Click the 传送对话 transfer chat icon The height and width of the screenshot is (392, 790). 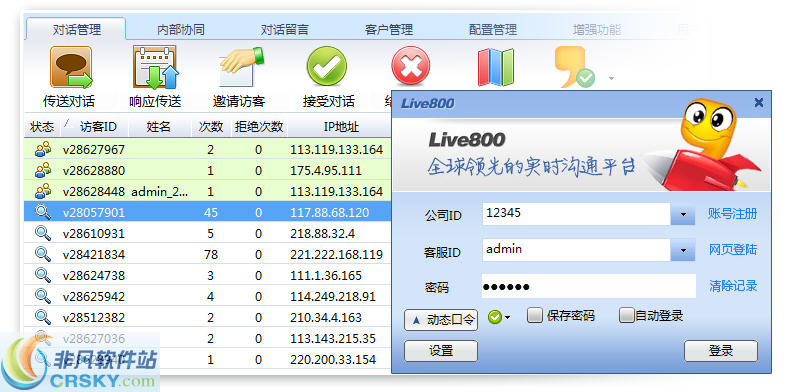[71, 67]
